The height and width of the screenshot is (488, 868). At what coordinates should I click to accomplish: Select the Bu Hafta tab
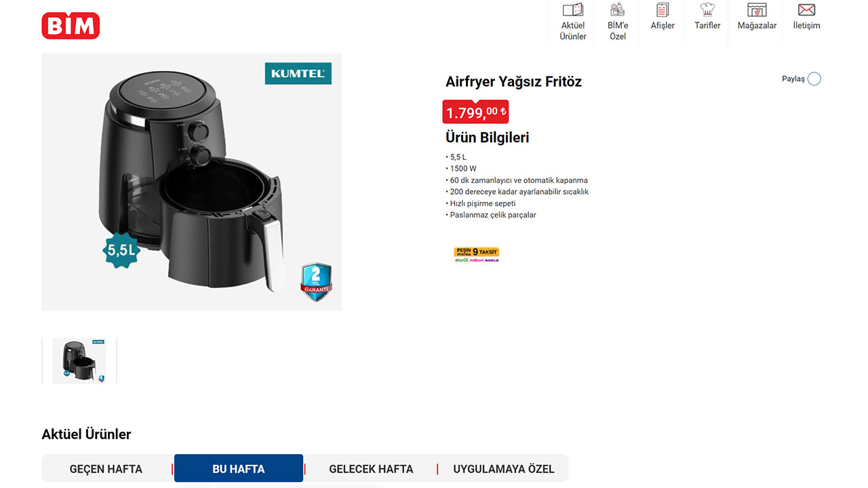point(239,468)
